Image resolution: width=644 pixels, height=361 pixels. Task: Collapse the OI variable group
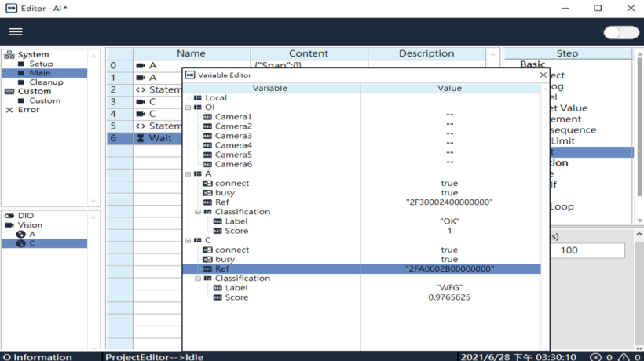pyautogui.click(x=188, y=108)
